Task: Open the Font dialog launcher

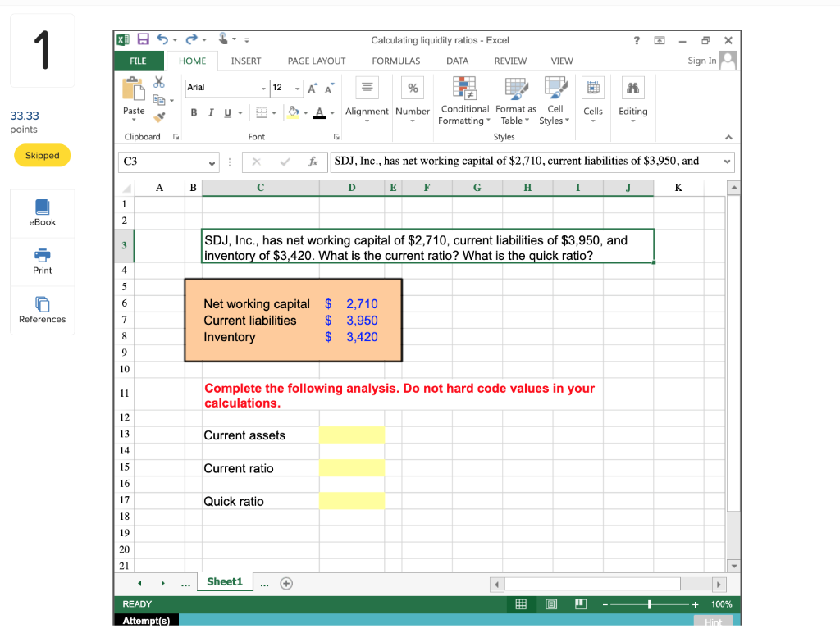Action: 336,137
